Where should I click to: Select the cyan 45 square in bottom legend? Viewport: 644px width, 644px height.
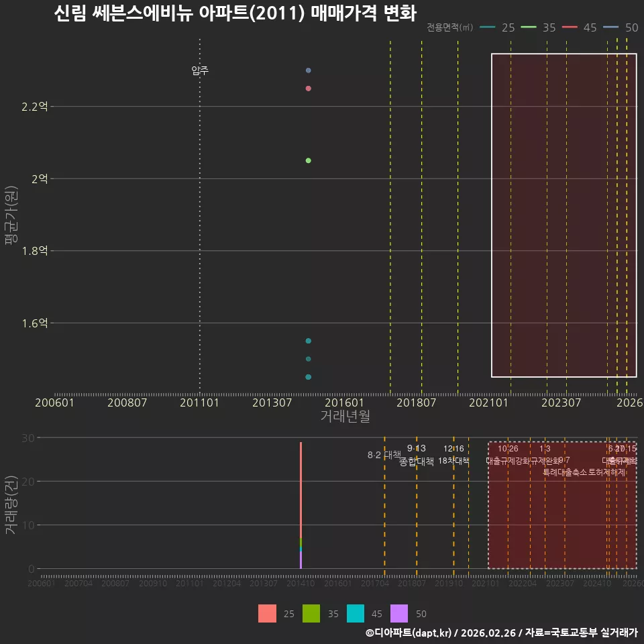[x=356, y=613]
